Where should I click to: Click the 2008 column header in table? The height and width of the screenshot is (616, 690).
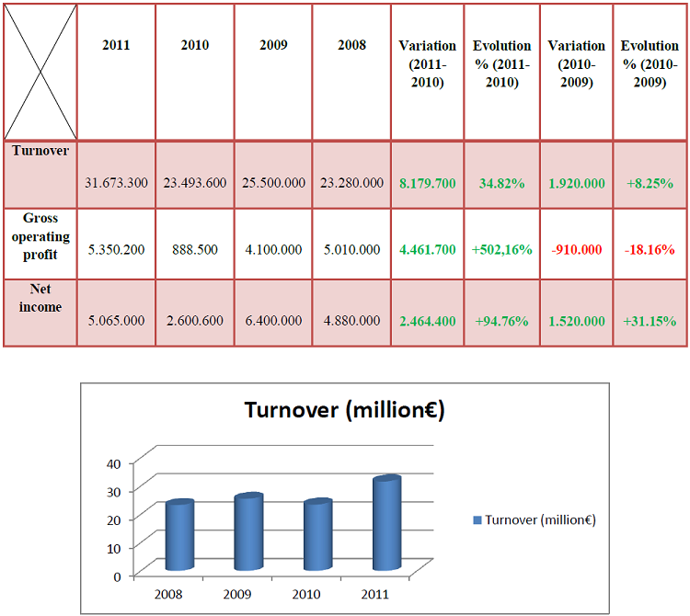pos(351,46)
